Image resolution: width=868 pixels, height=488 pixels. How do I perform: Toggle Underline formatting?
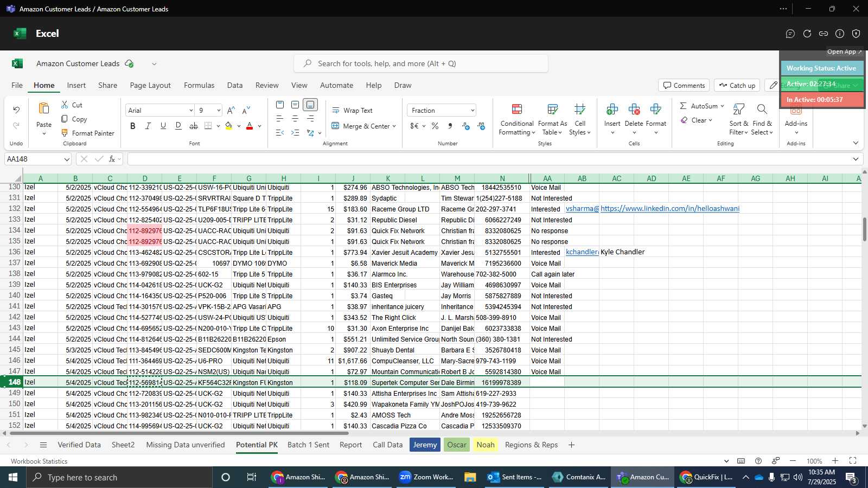pyautogui.click(x=163, y=126)
